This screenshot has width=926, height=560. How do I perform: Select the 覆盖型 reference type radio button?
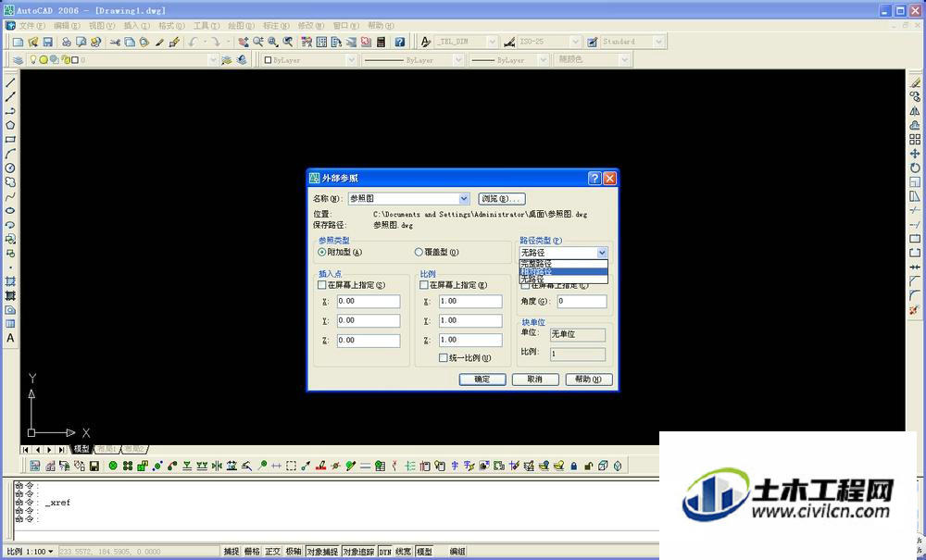pyautogui.click(x=419, y=252)
